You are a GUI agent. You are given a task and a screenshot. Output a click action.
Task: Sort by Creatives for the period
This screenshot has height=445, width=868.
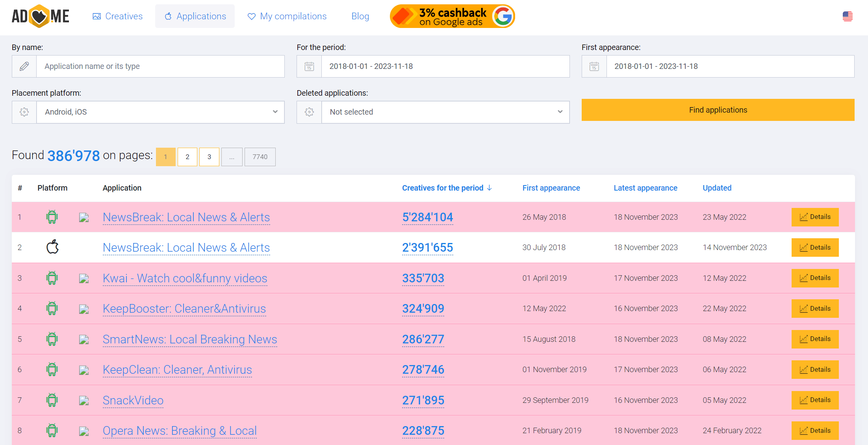coord(447,188)
